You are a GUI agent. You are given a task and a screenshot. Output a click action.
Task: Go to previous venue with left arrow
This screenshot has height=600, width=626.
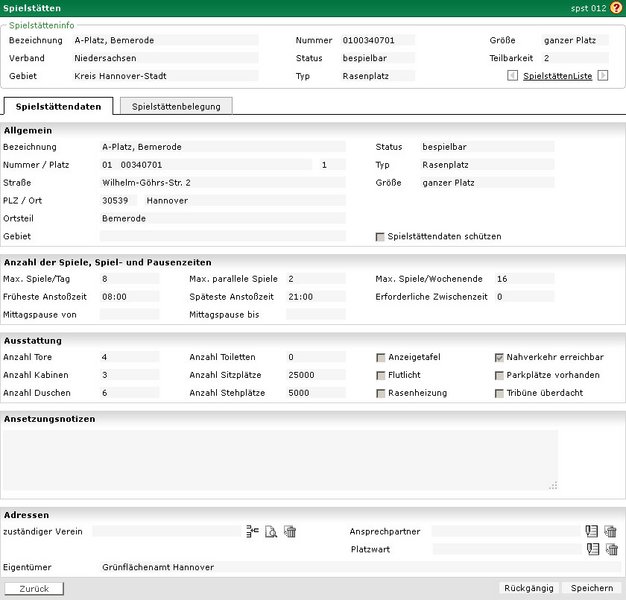pos(513,76)
